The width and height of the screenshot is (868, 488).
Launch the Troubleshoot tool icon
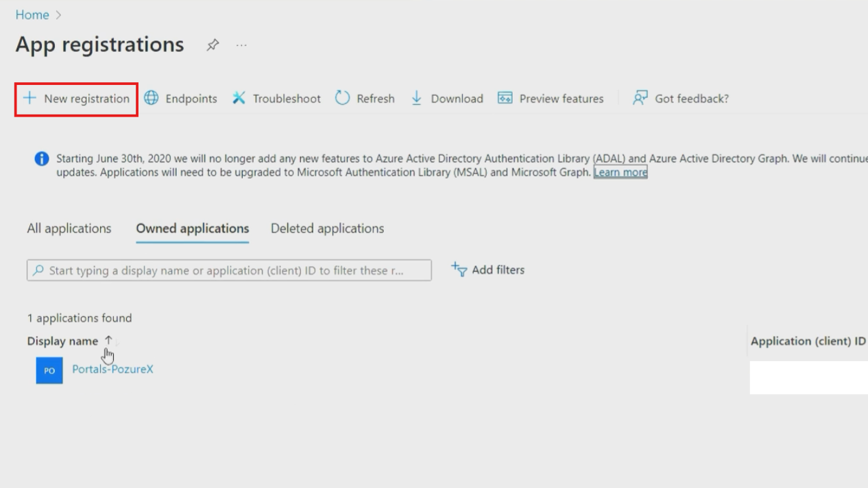point(239,98)
